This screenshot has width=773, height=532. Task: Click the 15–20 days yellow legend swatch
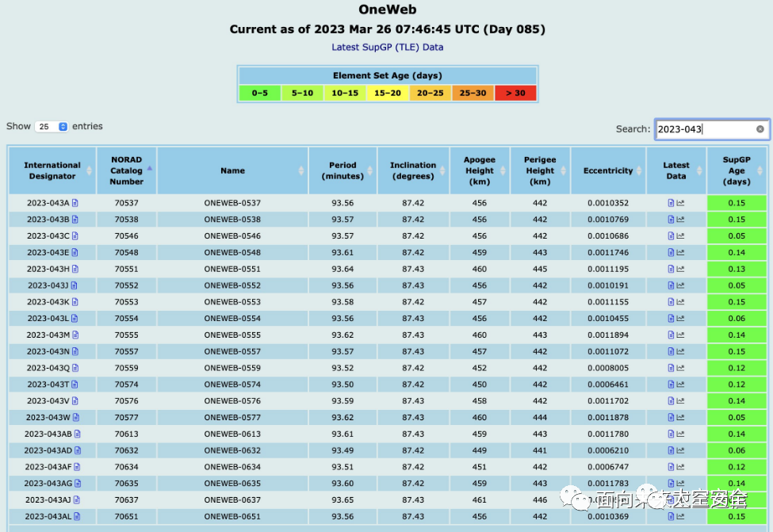(x=388, y=93)
